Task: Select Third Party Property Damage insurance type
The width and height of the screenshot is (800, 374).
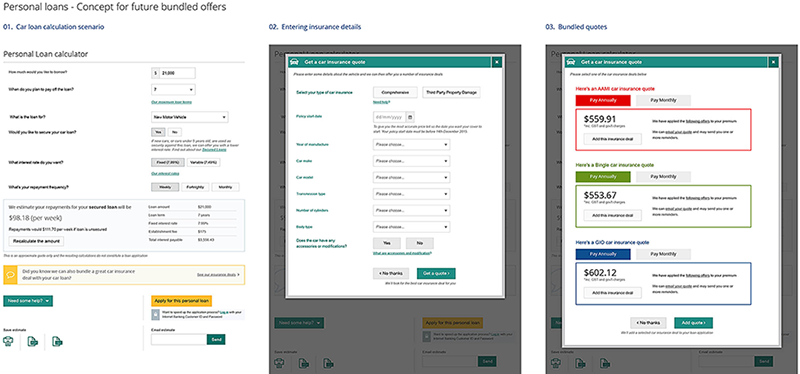Action: tap(452, 92)
